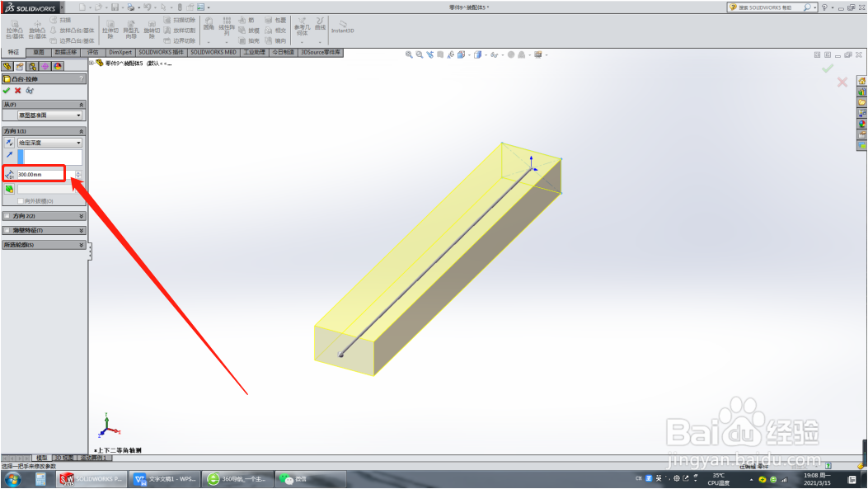Click the Zoom to Fit icon
Viewport: 868px width, 489px height.
pyautogui.click(x=409, y=54)
